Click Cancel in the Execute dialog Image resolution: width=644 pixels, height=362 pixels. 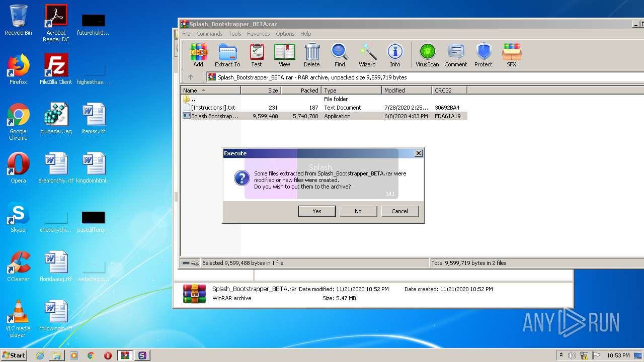[400, 211]
